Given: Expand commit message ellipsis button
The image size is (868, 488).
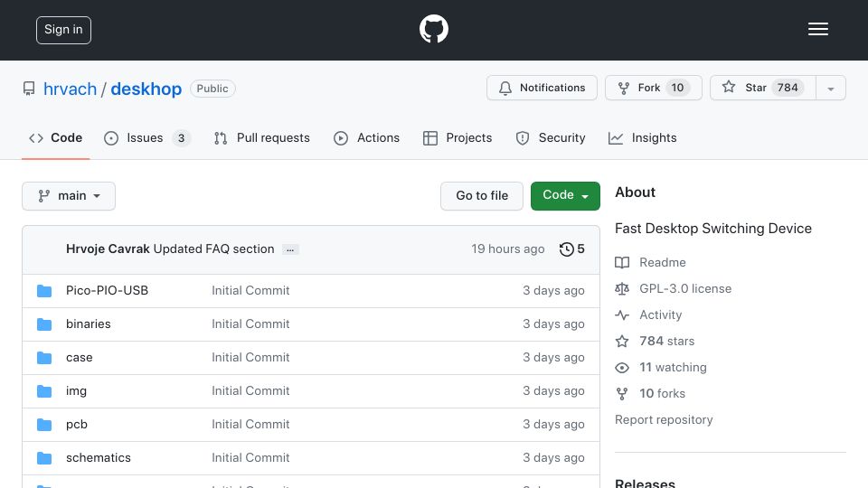Looking at the screenshot, I should (x=290, y=249).
